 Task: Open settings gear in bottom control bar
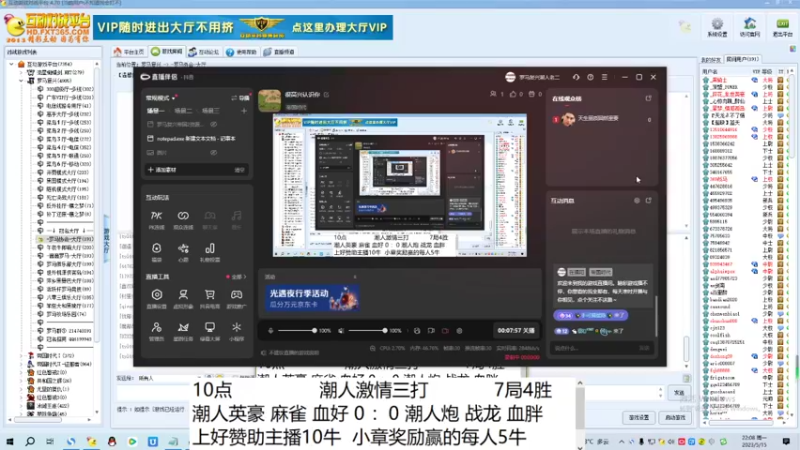pyautogui.click(x=459, y=331)
